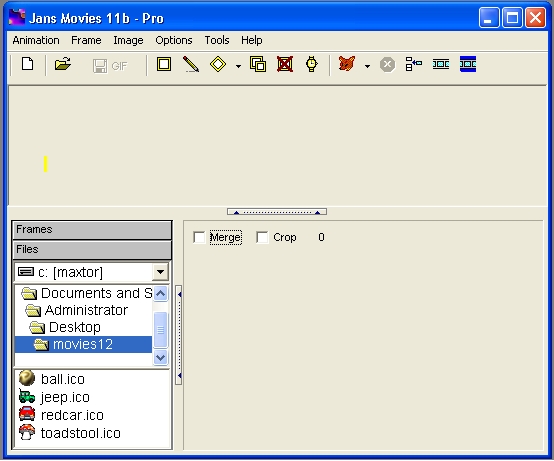Select the pencil drawing tool
Screen dimensions: 554x461
coord(191,64)
